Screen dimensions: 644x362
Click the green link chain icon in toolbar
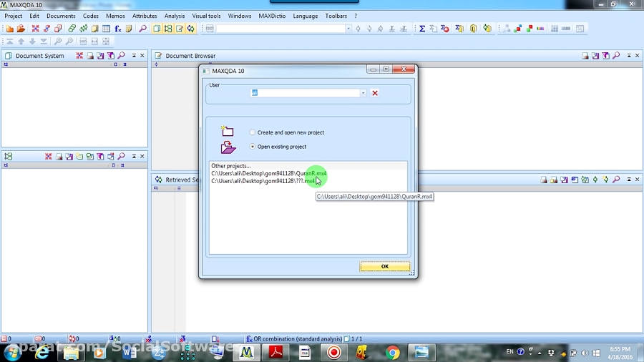[72, 29]
